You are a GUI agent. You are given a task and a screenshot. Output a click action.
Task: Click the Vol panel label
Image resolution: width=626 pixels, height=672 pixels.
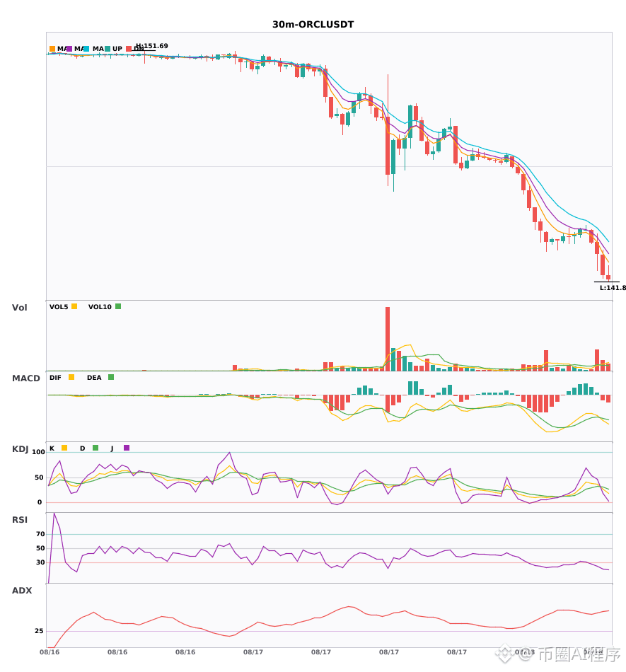[19, 308]
